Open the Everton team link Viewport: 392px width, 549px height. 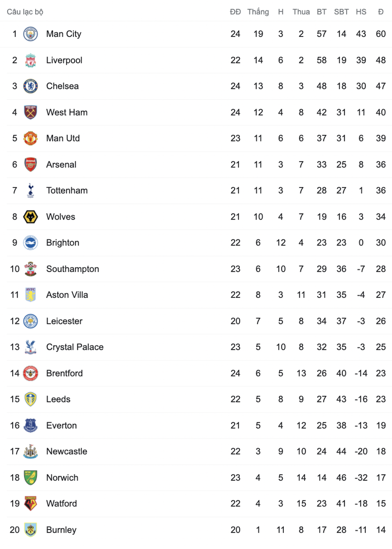coord(61,425)
